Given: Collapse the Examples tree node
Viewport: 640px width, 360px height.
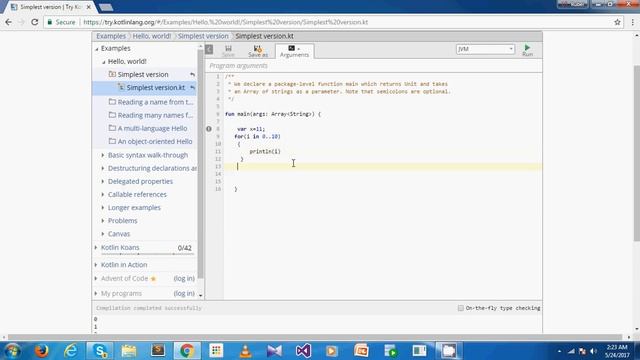Looking at the screenshot, I should 97,49.
